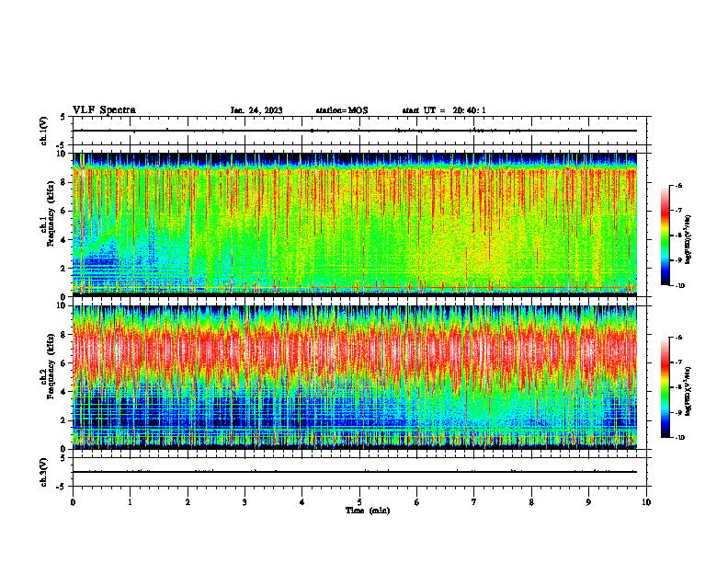Screen dimensions: 728x563
Task: Click the ch.1 "Frequency (kHz)" axis label
Action: (x=51, y=213)
